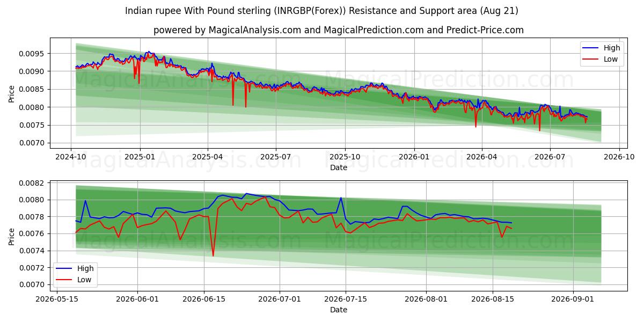
Task: Click the top chart tick '2025-04'
Action: tap(208, 157)
